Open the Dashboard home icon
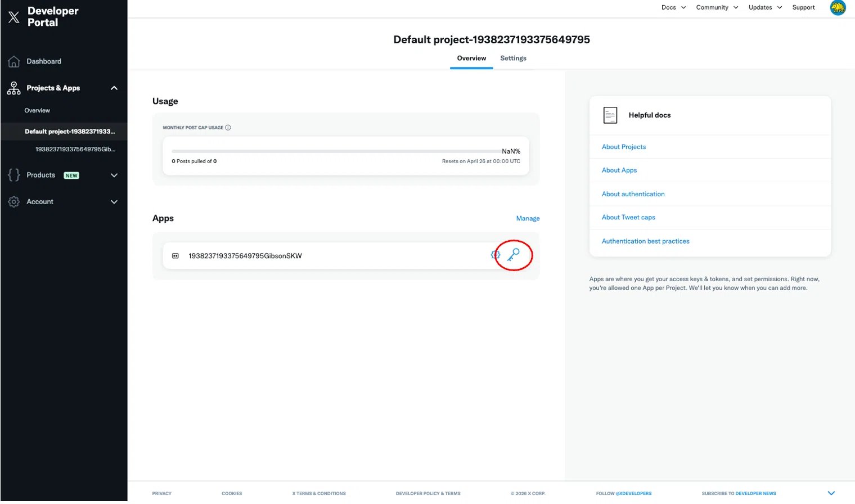Image resolution: width=855 pixels, height=504 pixels. [x=14, y=61]
